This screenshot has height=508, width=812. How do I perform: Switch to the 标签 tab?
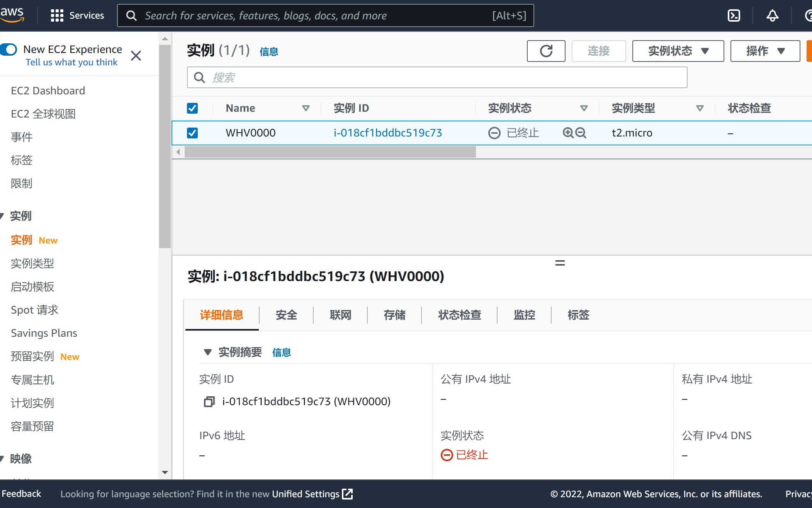(x=578, y=315)
